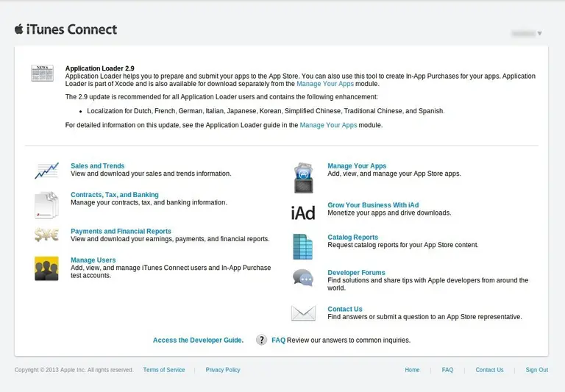
Task: Open the account dropdown arrow at top right
Action: pos(539,34)
